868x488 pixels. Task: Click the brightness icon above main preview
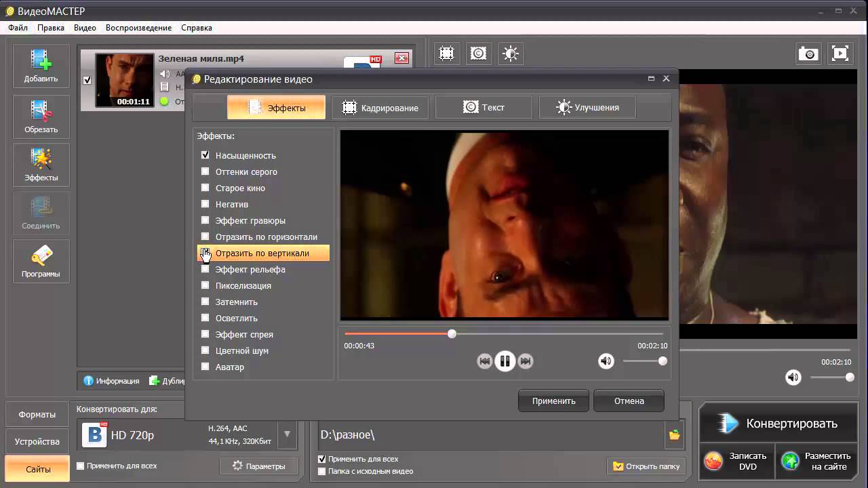511,54
